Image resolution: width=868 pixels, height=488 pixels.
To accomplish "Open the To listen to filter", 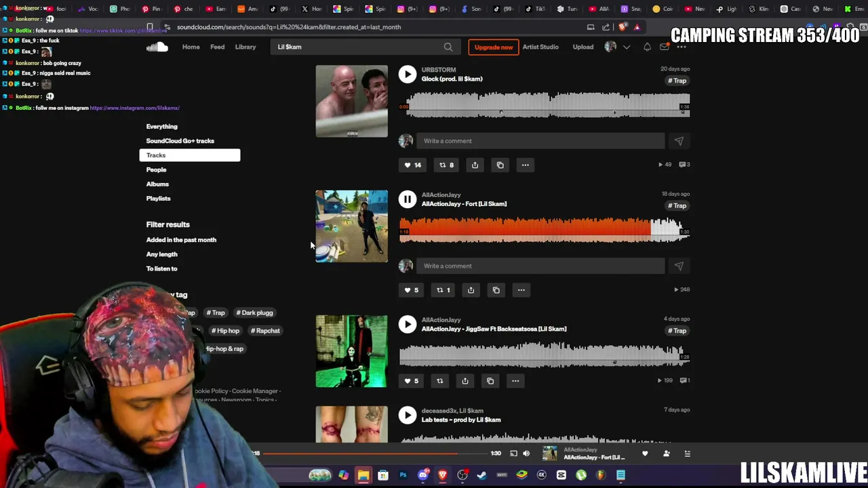I will 161,268.
